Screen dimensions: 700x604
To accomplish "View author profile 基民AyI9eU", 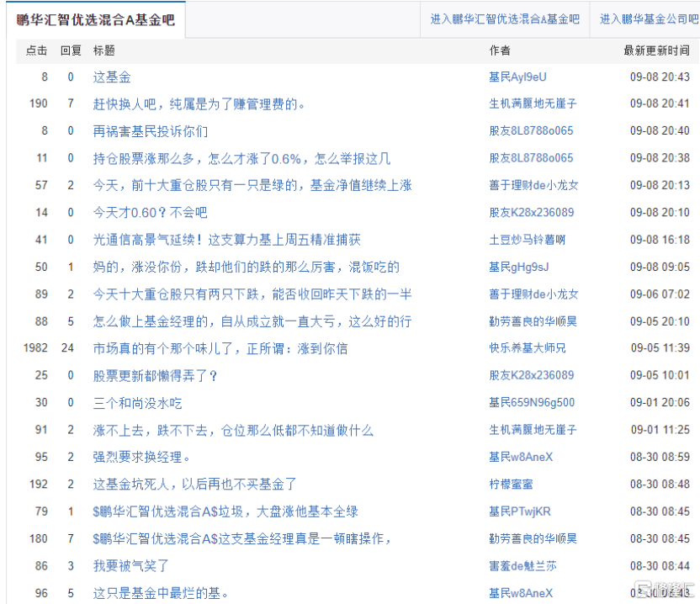I will tap(517, 77).
